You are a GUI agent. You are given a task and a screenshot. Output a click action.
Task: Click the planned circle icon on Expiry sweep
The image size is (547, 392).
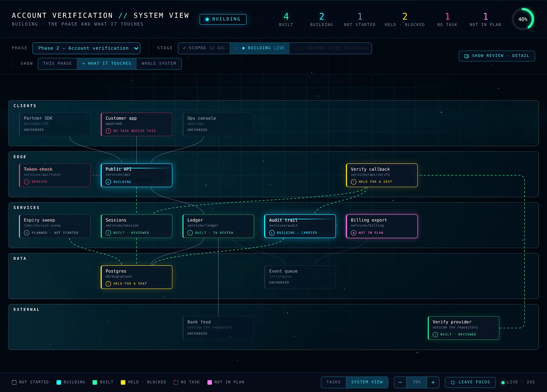26,233
